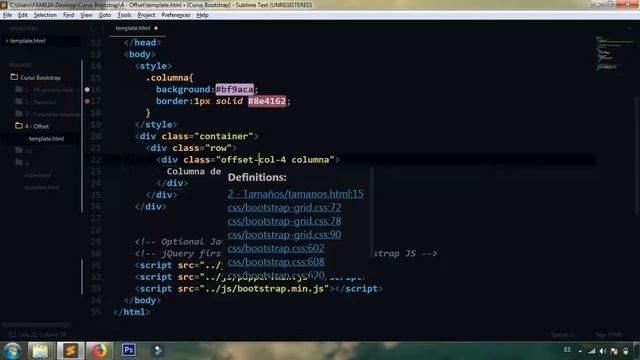Click the 4 - Offset folder icon
This screenshot has width=640, height=360.
point(19,126)
